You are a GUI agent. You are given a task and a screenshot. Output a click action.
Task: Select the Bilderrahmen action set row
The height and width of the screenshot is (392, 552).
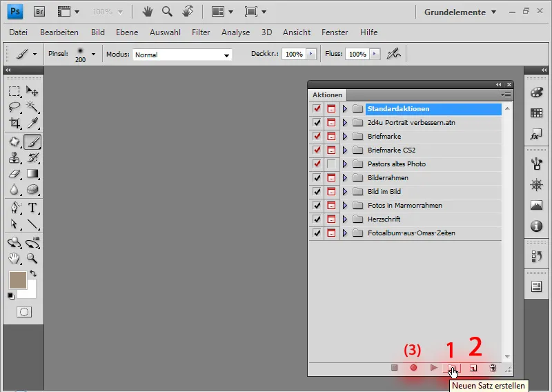(x=405, y=178)
